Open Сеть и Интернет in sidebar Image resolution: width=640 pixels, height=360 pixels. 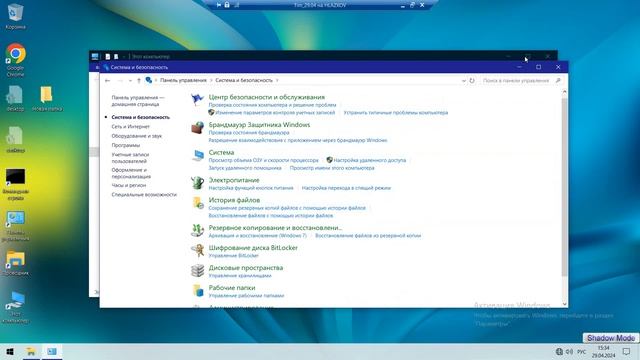(x=131, y=127)
